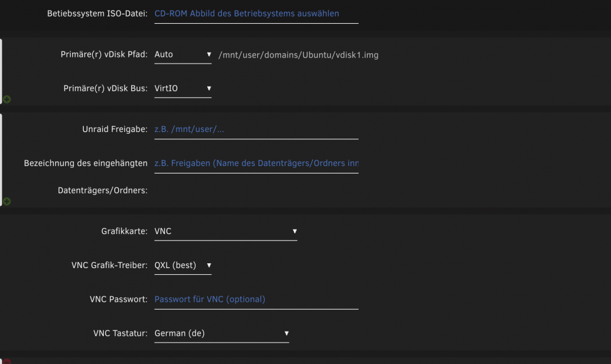The height and width of the screenshot is (364, 611).
Task: Click the label "Primäre(r) vDisk Pfad:"
Action: click(104, 54)
